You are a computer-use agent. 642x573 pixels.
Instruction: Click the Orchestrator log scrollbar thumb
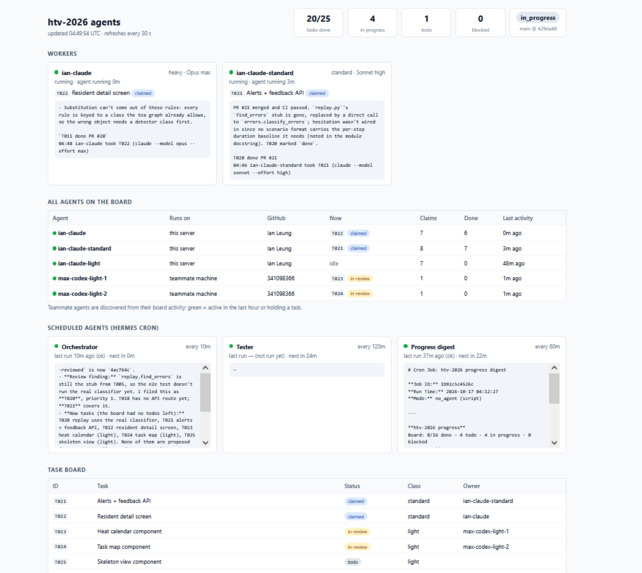pyautogui.click(x=206, y=392)
